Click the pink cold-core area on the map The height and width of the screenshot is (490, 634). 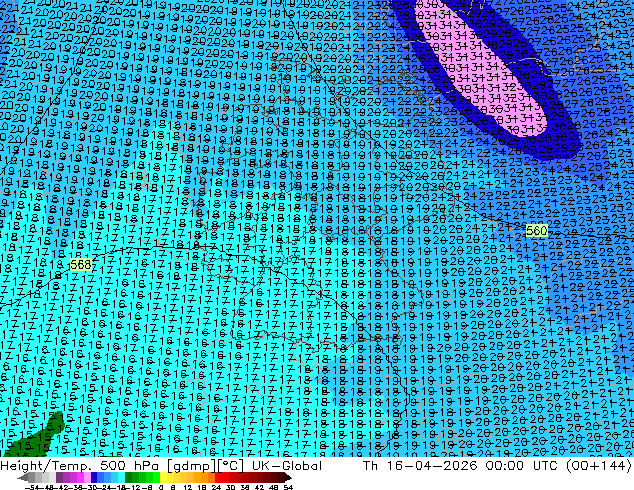coord(483,69)
